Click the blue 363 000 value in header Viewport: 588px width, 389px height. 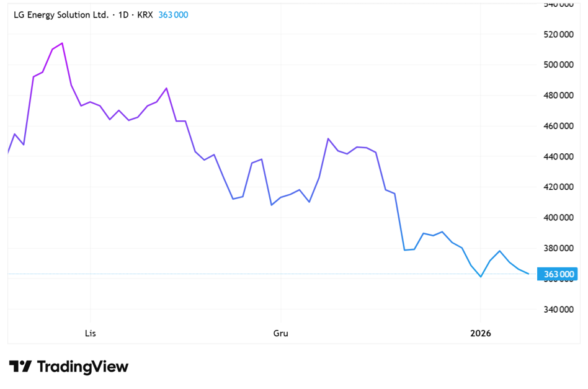(x=173, y=15)
